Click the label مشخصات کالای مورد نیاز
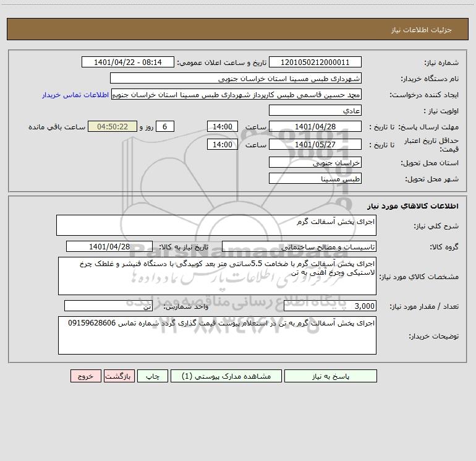The width and height of the screenshot is (476, 461). pos(419,277)
